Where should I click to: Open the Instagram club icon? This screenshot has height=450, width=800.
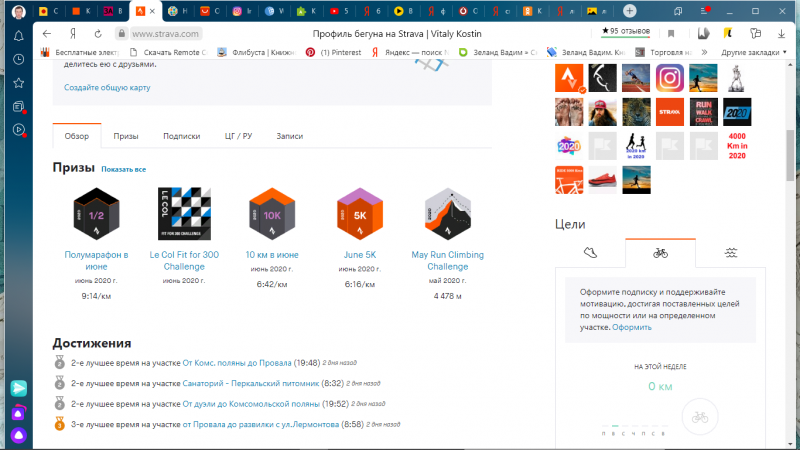click(669, 78)
